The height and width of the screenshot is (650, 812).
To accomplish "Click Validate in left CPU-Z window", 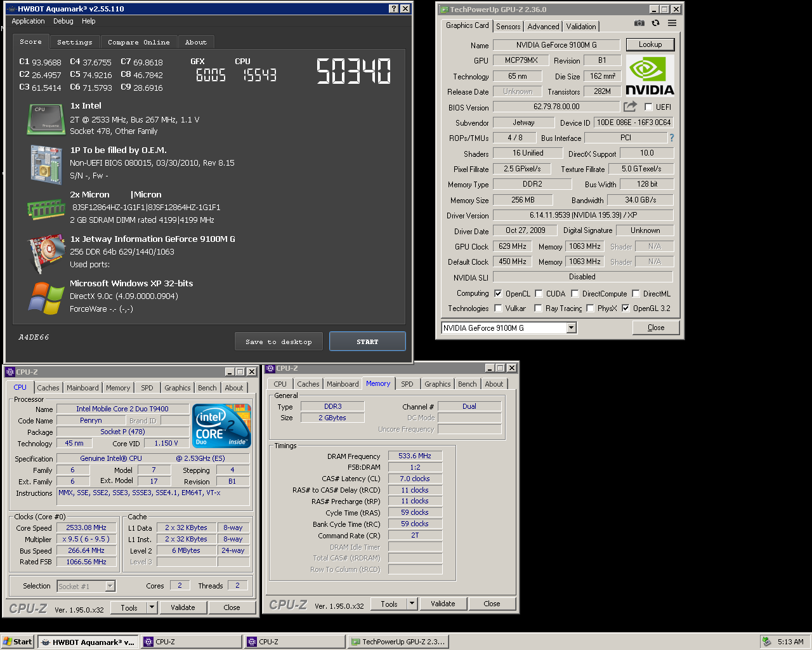I will 183,607.
